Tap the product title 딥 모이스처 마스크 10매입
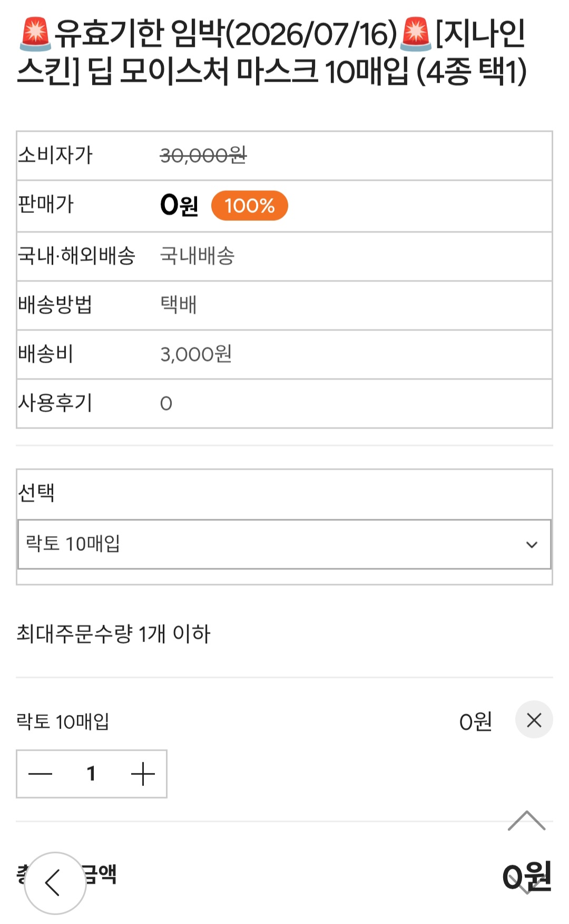569x924 pixels. point(274,71)
